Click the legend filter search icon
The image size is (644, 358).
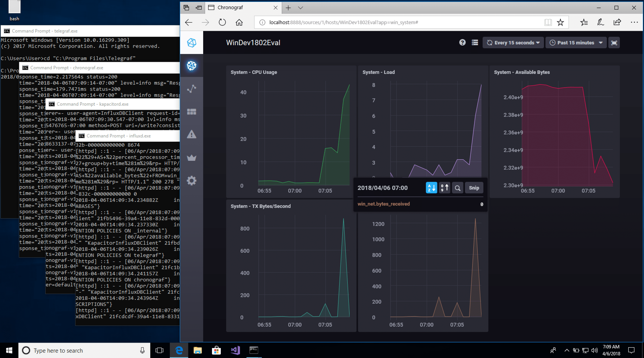[458, 188]
